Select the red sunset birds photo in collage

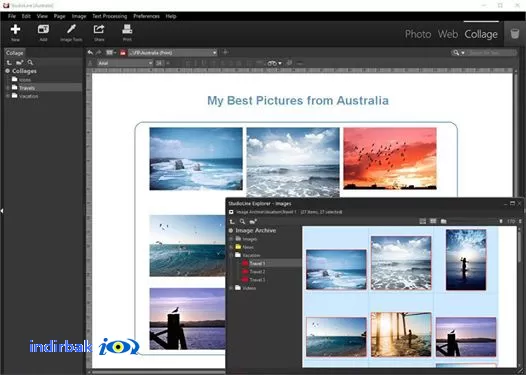390,158
